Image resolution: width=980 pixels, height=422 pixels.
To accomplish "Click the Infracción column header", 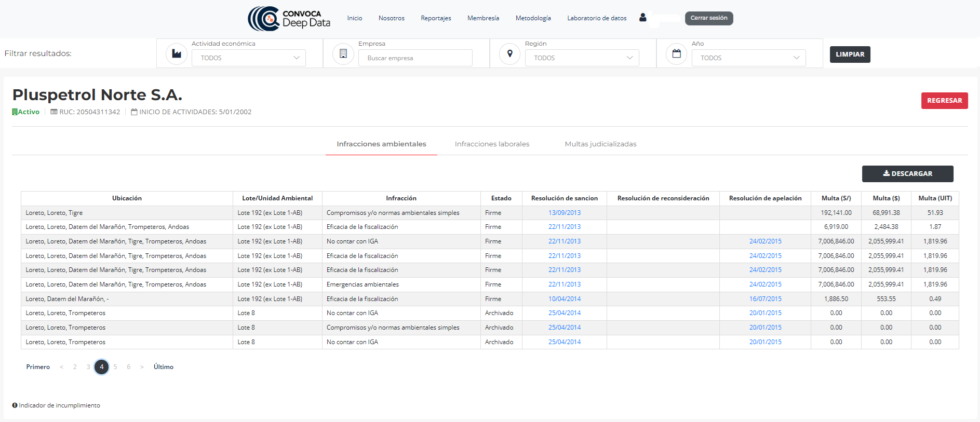I will coord(401,198).
